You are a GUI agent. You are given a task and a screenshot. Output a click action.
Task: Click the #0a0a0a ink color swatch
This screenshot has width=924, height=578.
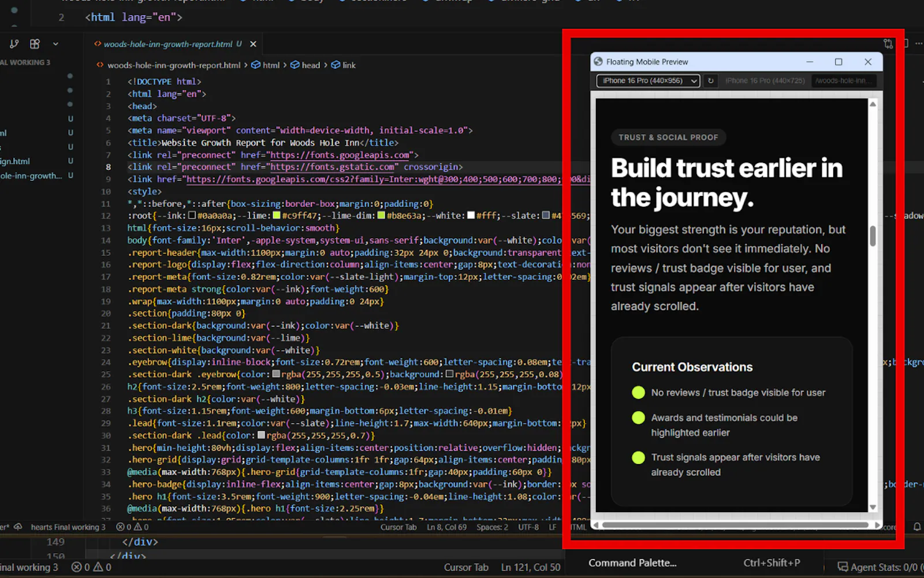pos(192,216)
